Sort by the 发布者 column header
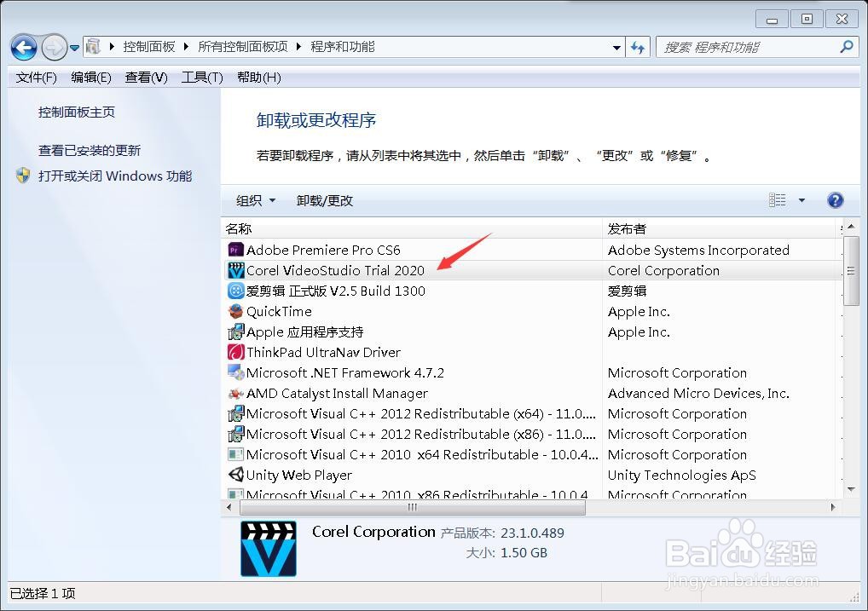This screenshot has height=611, width=868. coord(720,228)
